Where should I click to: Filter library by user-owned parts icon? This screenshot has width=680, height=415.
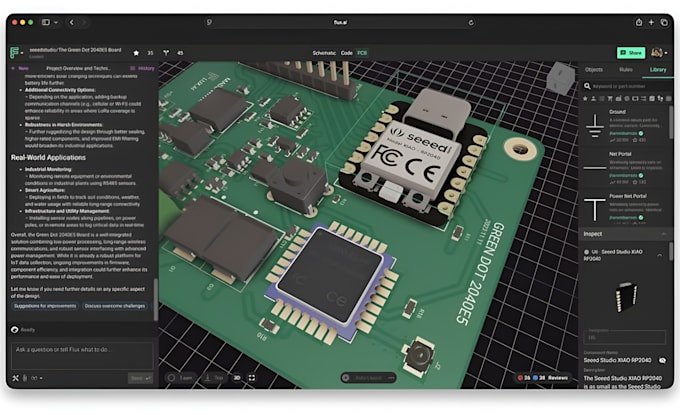tap(593, 99)
